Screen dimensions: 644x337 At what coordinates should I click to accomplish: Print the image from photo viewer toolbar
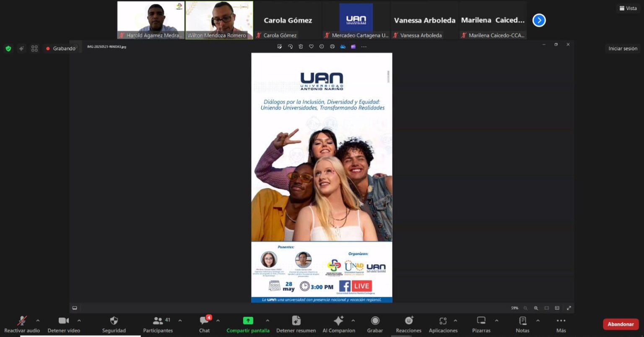[x=332, y=47]
